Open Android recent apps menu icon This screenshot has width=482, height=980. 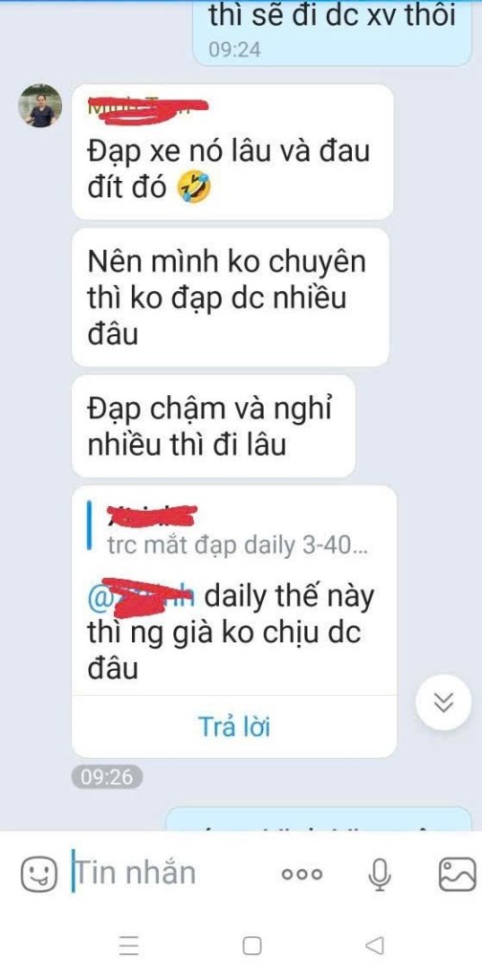pyautogui.click(x=128, y=946)
